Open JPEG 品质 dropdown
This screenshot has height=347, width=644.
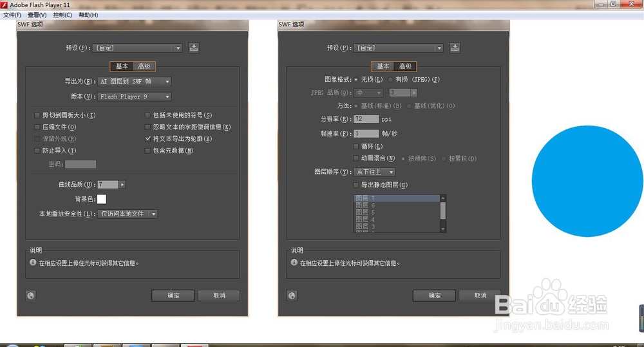(368, 93)
